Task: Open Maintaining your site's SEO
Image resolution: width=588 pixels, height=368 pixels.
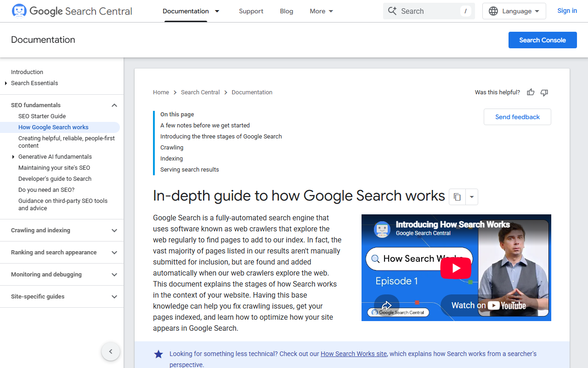Action: (x=54, y=168)
